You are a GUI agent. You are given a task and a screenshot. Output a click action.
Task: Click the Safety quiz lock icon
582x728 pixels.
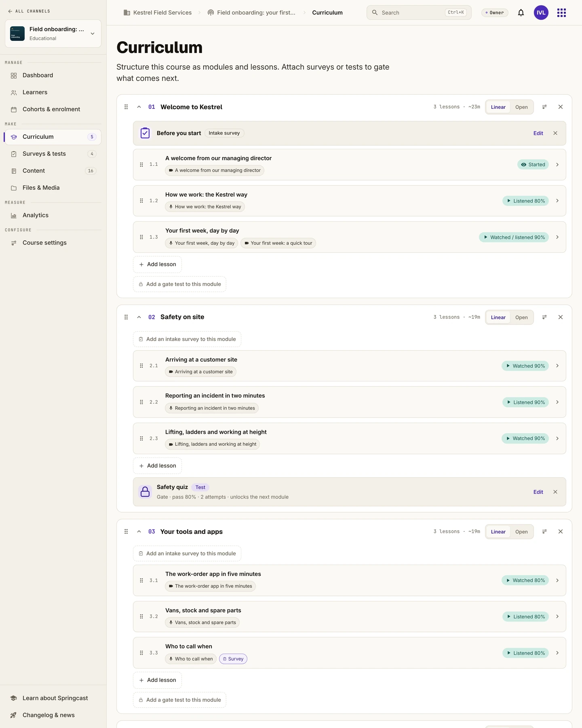click(145, 492)
